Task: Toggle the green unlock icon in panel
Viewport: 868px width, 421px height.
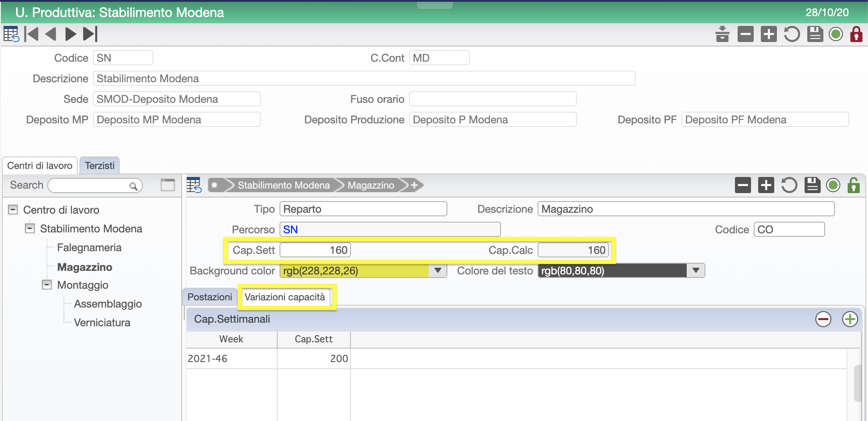Action: pyautogui.click(x=854, y=185)
